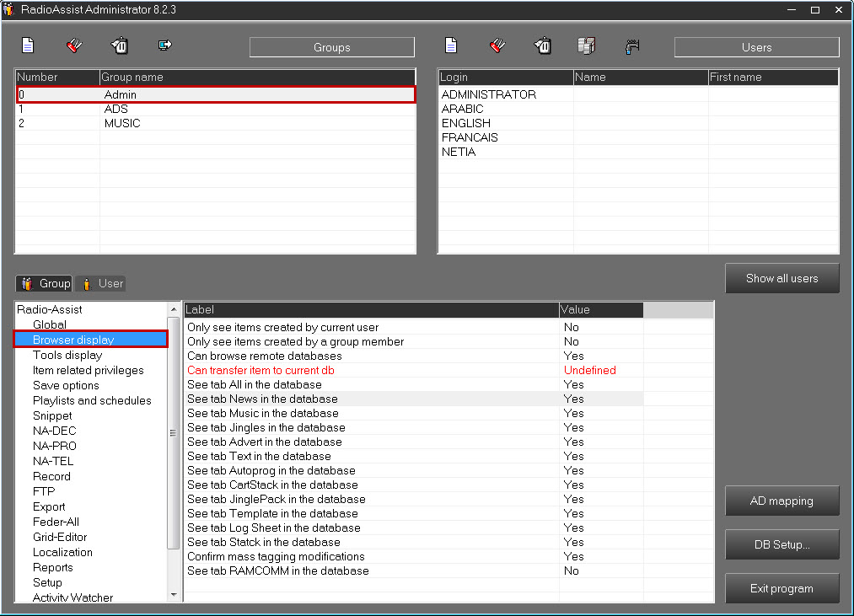Switch to the User tab

[x=101, y=284]
